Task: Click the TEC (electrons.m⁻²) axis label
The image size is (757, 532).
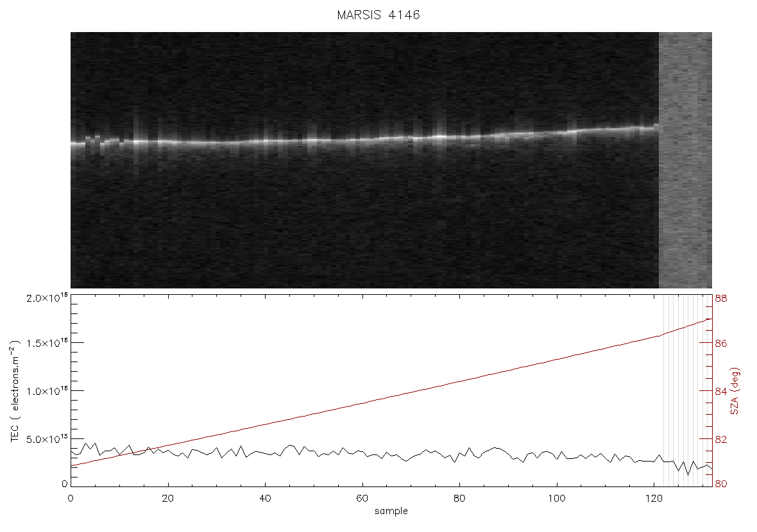Action: coord(15,390)
